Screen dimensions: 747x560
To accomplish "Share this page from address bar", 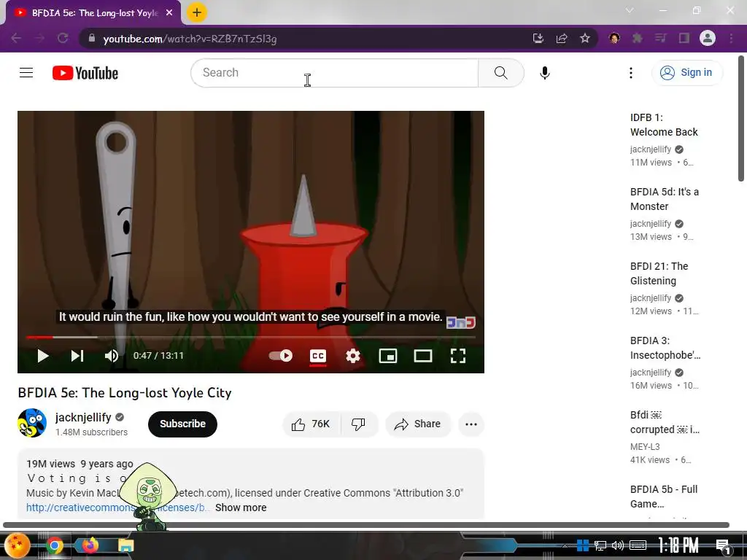I will point(562,38).
